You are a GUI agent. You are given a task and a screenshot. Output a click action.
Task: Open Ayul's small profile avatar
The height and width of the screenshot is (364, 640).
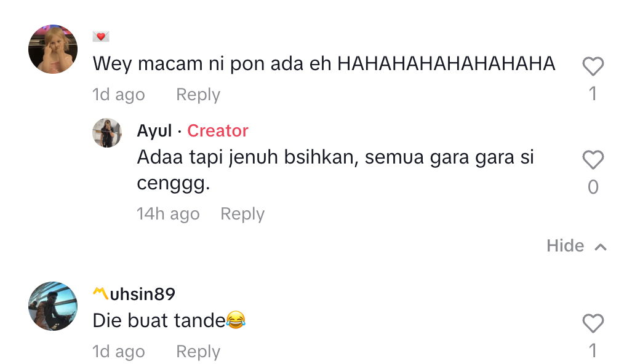click(107, 133)
